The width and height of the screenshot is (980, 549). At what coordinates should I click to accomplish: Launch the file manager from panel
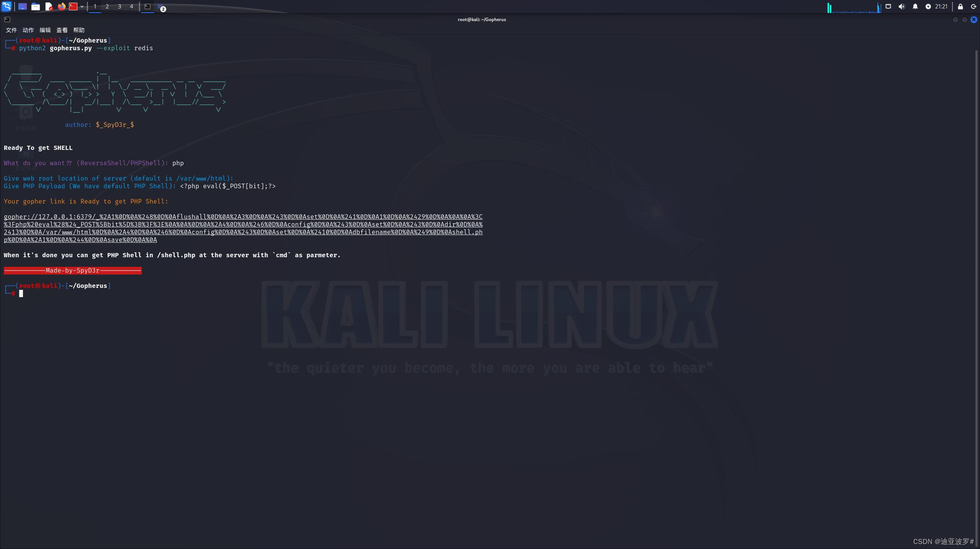pyautogui.click(x=36, y=7)
